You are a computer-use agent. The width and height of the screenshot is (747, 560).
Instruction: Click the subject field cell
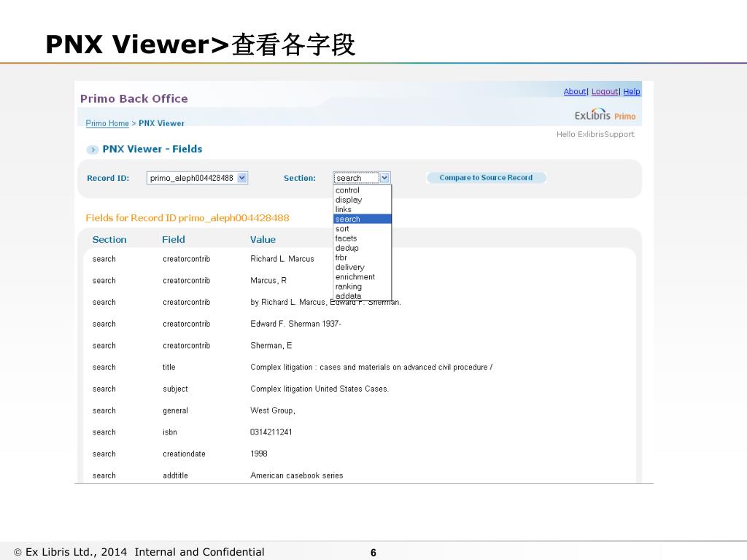click(175, 389)
